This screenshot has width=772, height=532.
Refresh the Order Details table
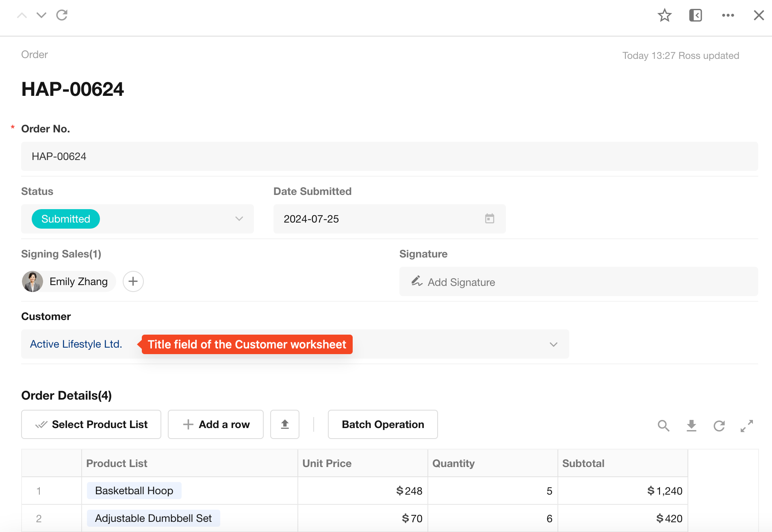point(719,426)
